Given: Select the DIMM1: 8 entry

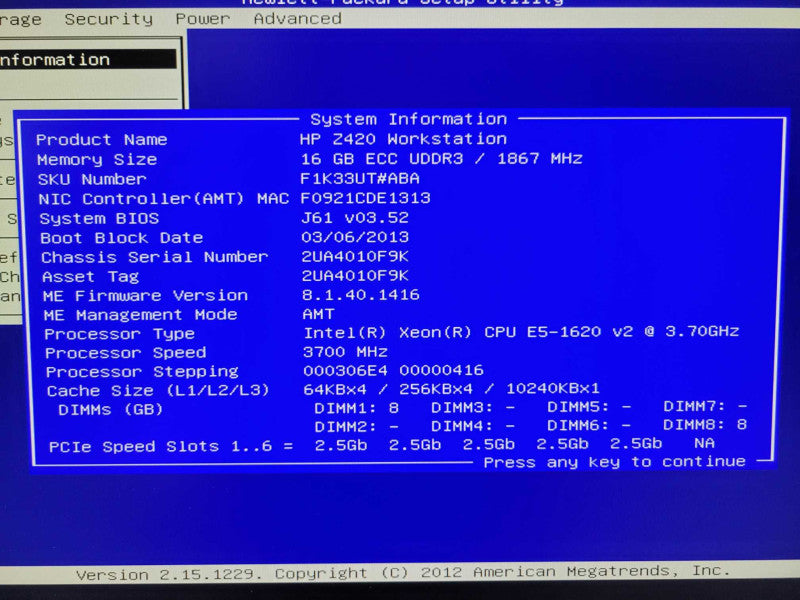Looking at the screenshot, I should (x=357, y=409).
